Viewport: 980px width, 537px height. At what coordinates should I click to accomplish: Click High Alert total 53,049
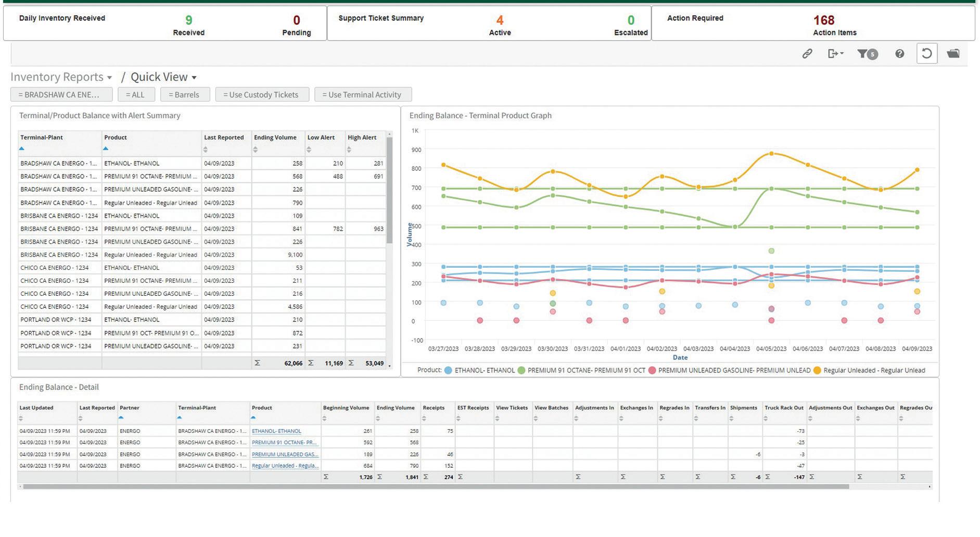[x=374, y=364]
